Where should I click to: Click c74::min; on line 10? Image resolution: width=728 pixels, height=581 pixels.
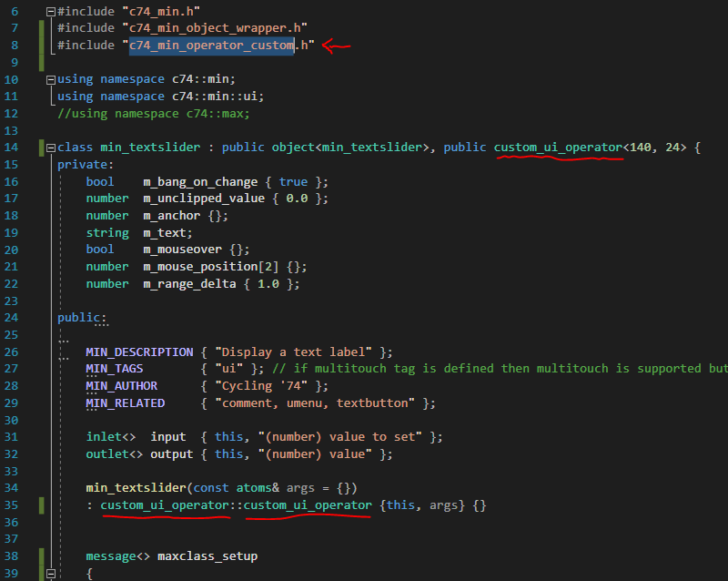click(204, 79)
